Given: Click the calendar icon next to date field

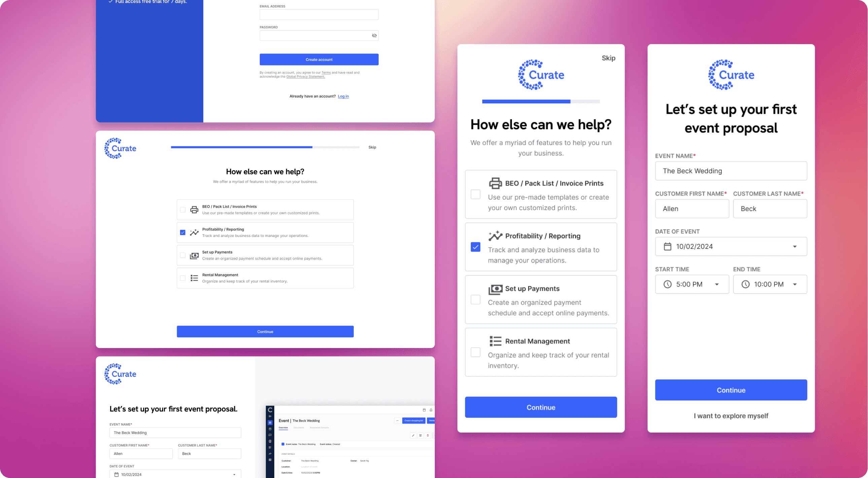Looking at the screenshot, I should [667, 246].
